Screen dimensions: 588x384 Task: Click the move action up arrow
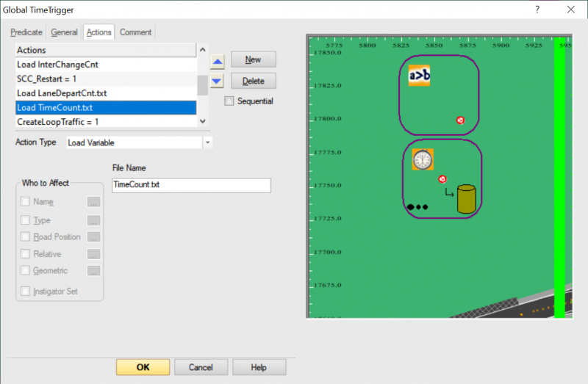[217, 61]
